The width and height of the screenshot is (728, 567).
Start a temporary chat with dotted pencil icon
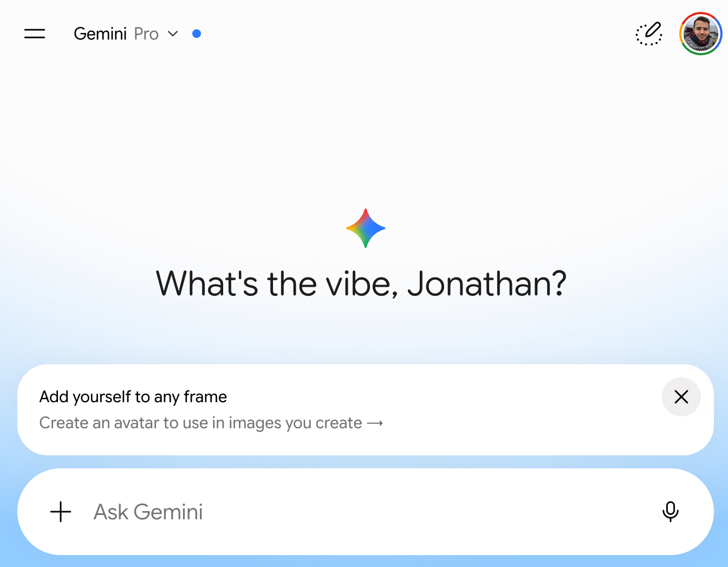pyautogui.click(x=649, y=34)
